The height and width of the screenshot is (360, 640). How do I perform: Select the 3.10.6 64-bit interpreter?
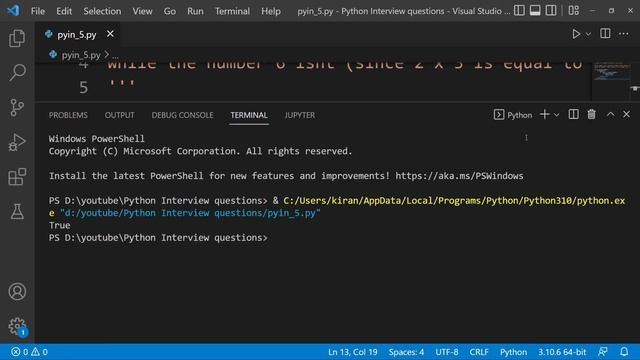pyautogui.click(x=562, y=352)
